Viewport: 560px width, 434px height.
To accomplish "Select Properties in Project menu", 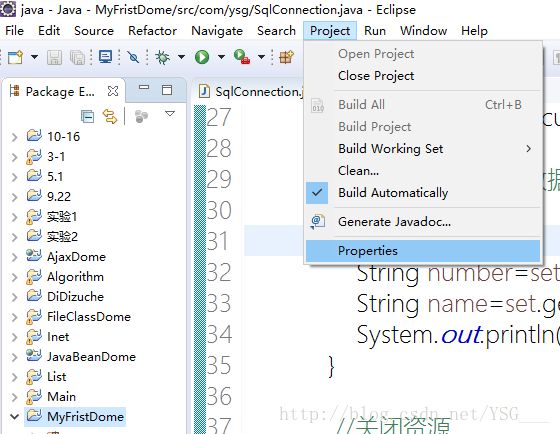I will (423, 251).
